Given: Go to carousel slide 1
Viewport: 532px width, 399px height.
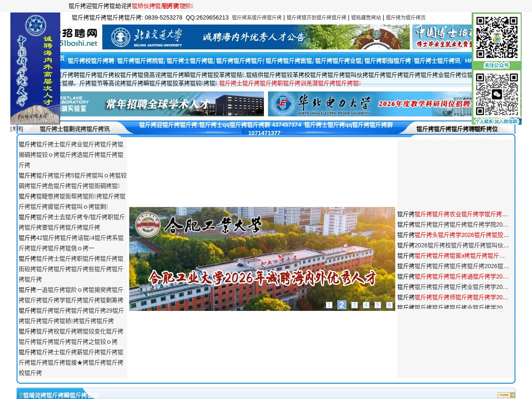Looking at the screenshot, I should (329, 305).
